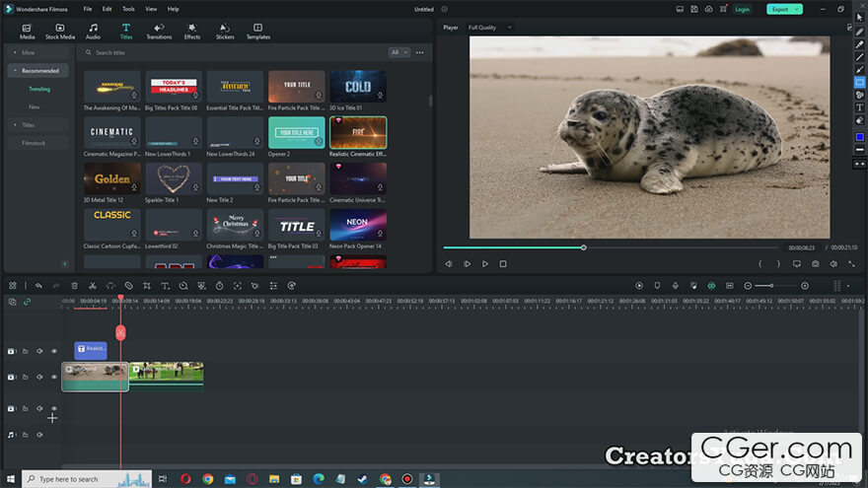
Task: Click the microphone voiceover record icon
Action: [x=676, y=286]
